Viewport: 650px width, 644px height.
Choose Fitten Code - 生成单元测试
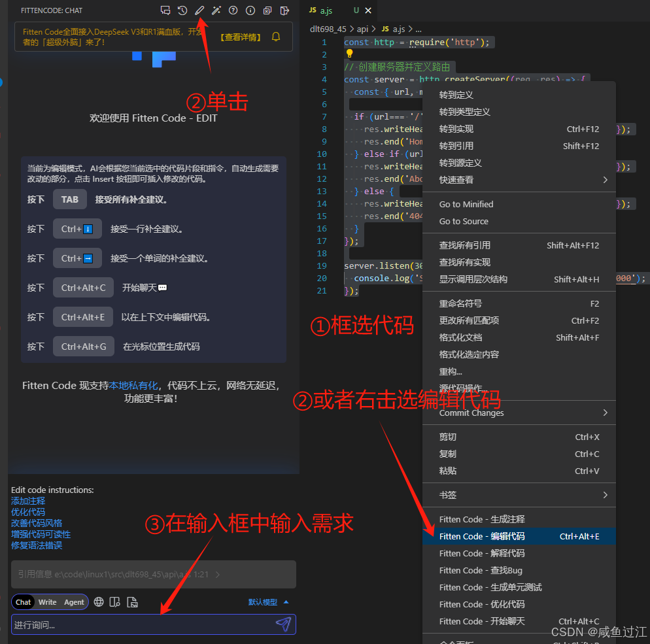[x=519, y=588]
